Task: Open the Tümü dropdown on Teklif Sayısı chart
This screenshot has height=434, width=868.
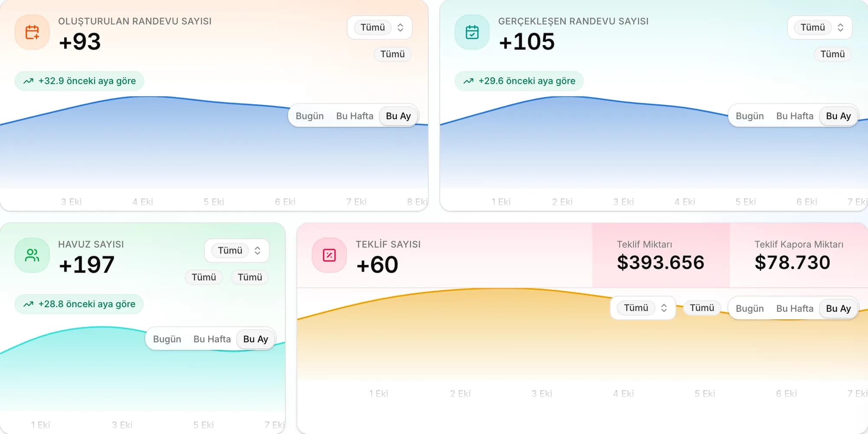Action: pyautogui.click(x=643, y=308)
